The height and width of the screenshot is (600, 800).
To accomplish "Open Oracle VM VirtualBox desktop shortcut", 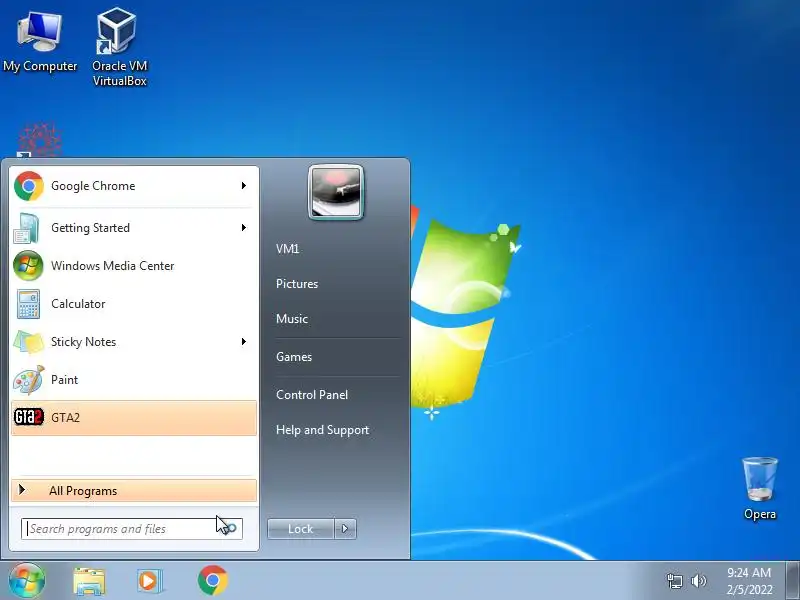I will [x=119, y=47].
